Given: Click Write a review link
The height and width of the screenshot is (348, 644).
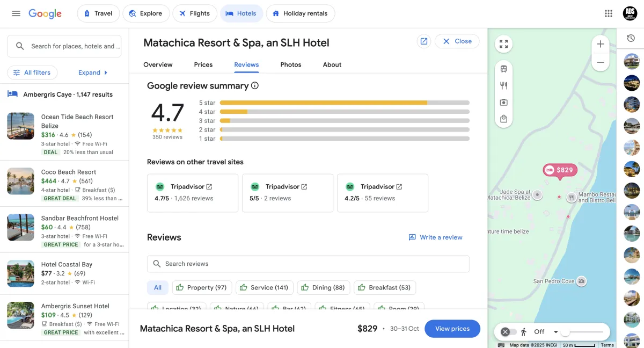Looking at the screenshot, I should point(435,237).
